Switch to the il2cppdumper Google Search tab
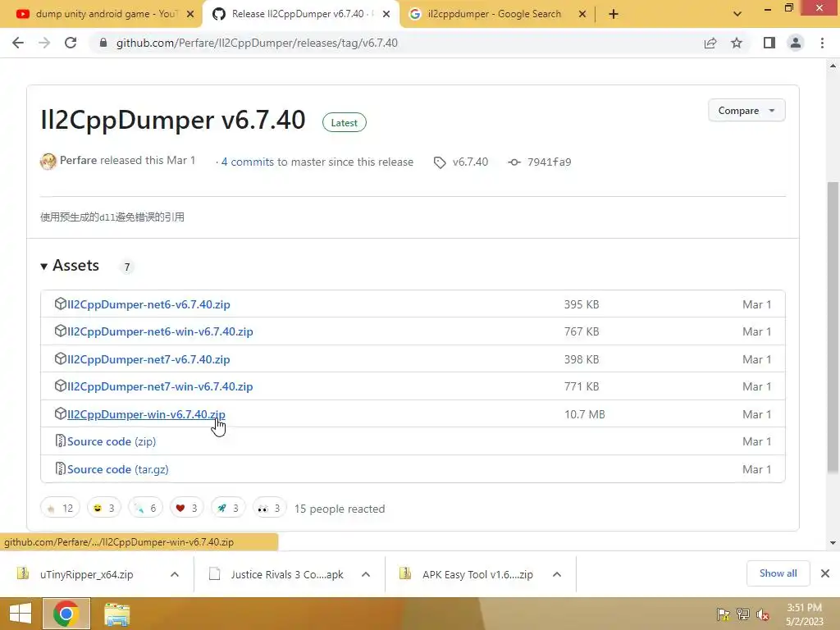Image resolution: width=840 pixels, height=630 pixels. 494,14
